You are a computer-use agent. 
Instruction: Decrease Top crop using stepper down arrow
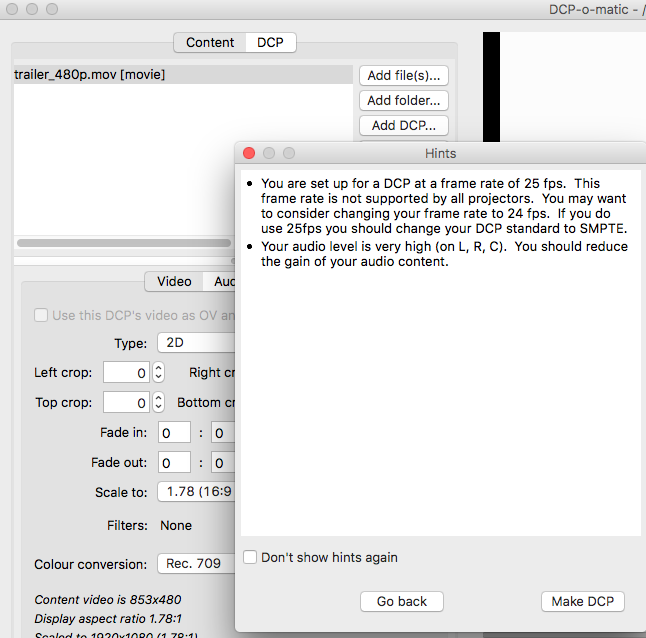click(x=158, y=408)
